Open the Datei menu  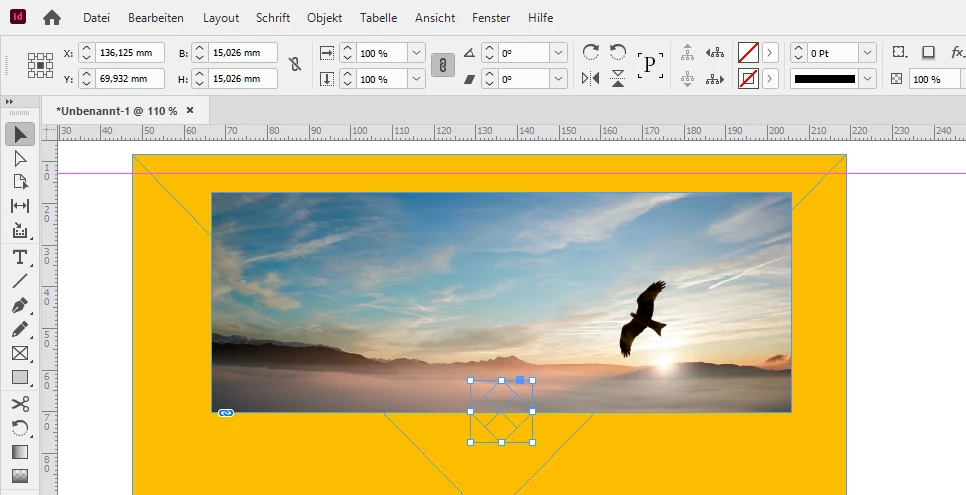click(x=96, y=18)
